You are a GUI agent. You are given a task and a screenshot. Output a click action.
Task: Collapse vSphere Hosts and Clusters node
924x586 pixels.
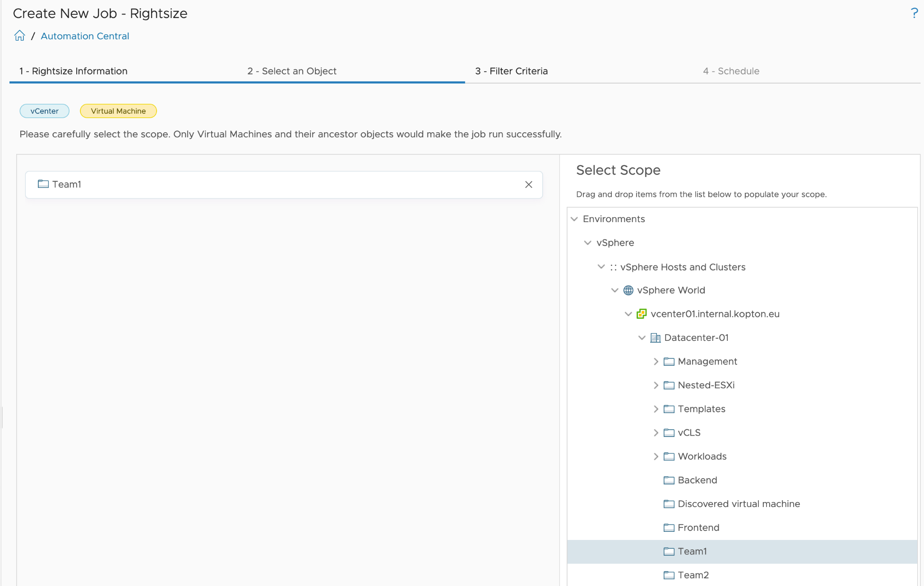pyautogui.click(x=601, y=267)
